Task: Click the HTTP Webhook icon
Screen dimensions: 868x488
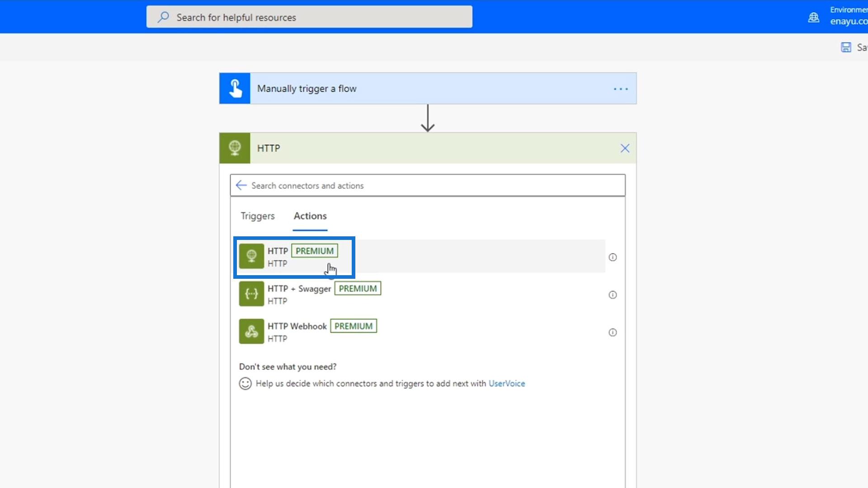Action: tap(251, 331)
